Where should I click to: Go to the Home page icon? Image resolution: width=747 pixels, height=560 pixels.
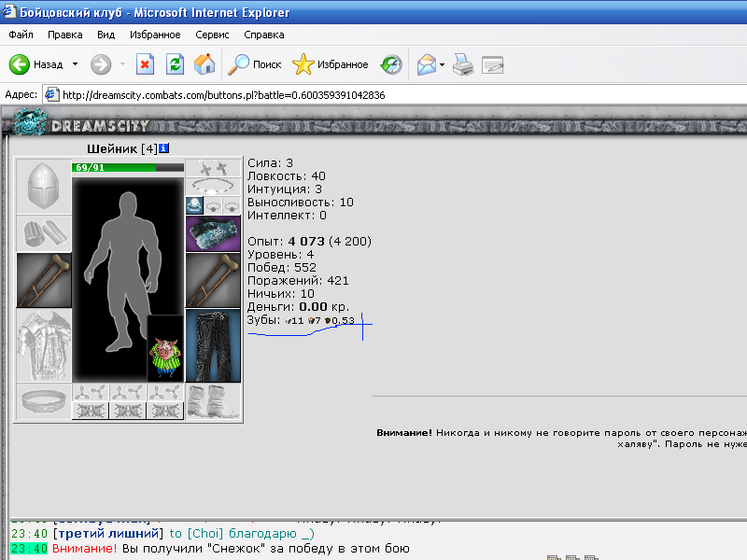pos(204,64)
